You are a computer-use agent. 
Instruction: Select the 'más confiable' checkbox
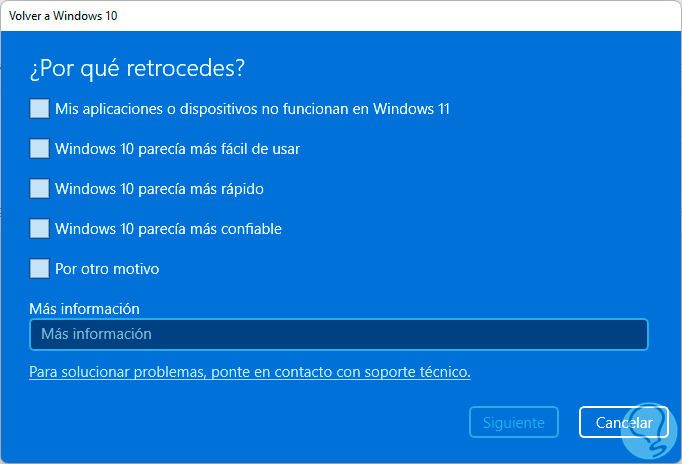pyautogui.click(x=39, y=228)
